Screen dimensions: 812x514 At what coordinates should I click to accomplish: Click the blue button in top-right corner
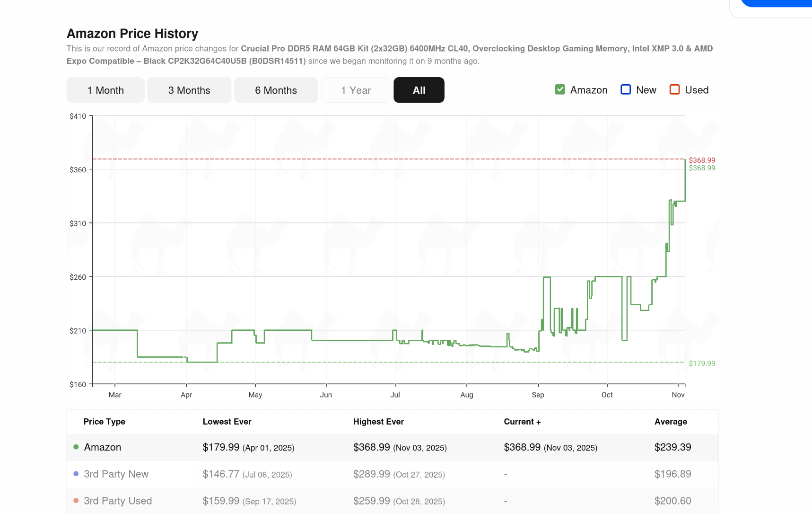(x=780, y=2)
